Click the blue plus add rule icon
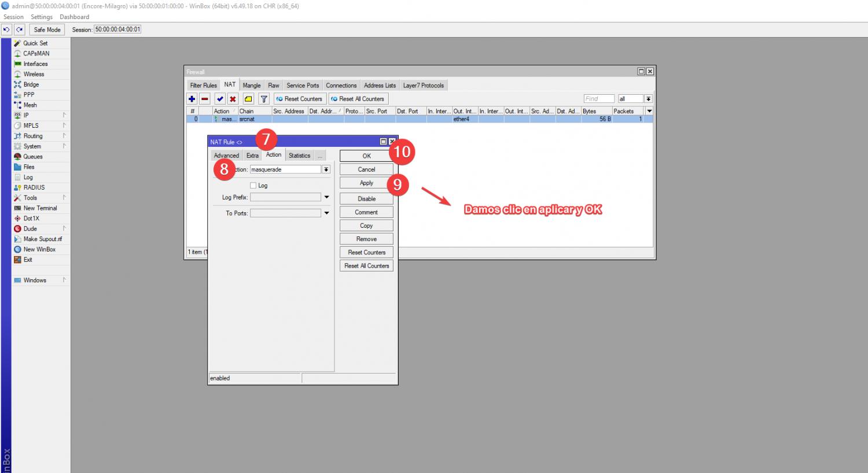The image size is (868, 473). (x=192, y=99)
